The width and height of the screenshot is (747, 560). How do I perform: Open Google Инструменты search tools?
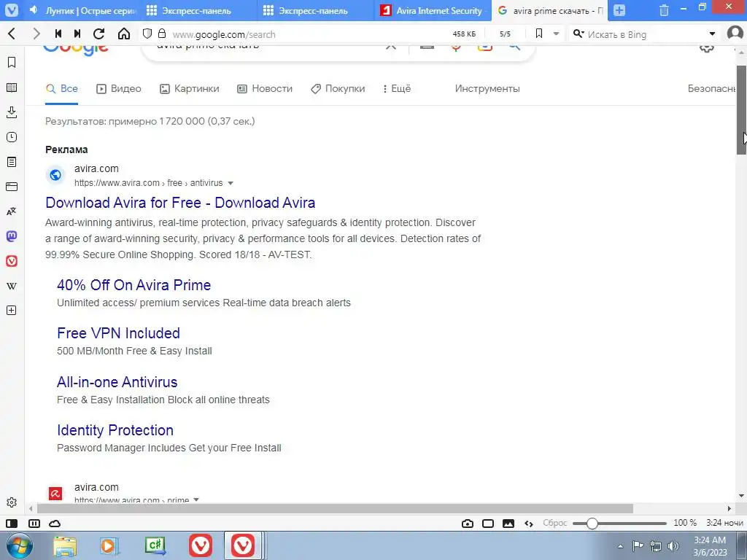click(x=487, y=88)
